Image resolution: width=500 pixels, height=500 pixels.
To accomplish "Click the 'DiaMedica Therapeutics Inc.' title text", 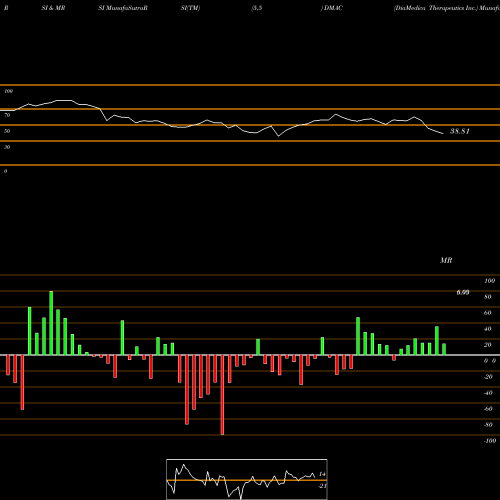I will click(435, 8).
